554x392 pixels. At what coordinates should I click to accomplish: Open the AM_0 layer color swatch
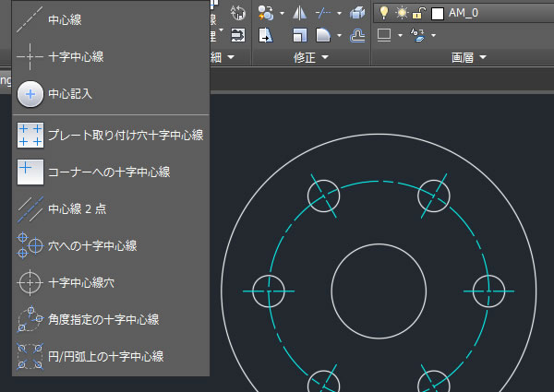(x=438, y=14)
